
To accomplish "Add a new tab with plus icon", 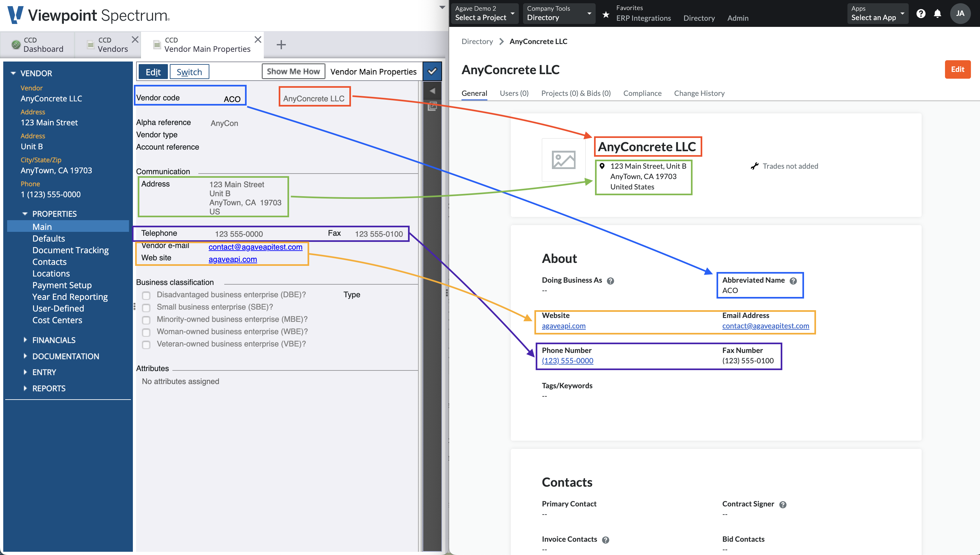I will click(281, 45).
